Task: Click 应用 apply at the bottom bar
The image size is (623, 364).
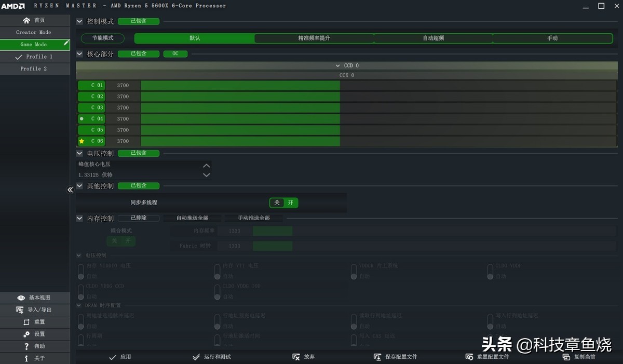Action: click(120, 357)
